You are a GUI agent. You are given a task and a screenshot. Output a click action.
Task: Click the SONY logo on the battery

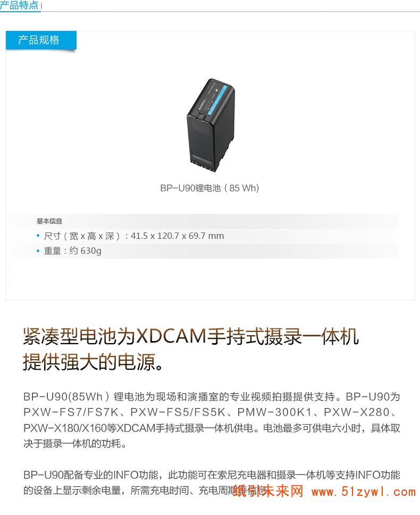click(201, 103)
